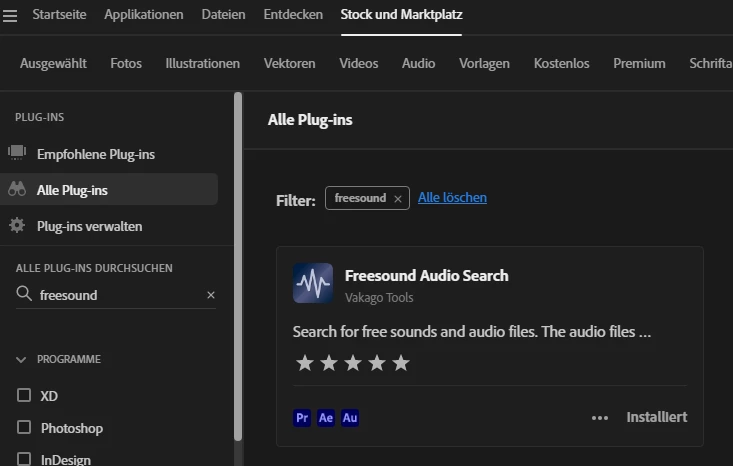Open the Premium category
Viewport: 733px width, 466px height.
(x=639, y=63)
